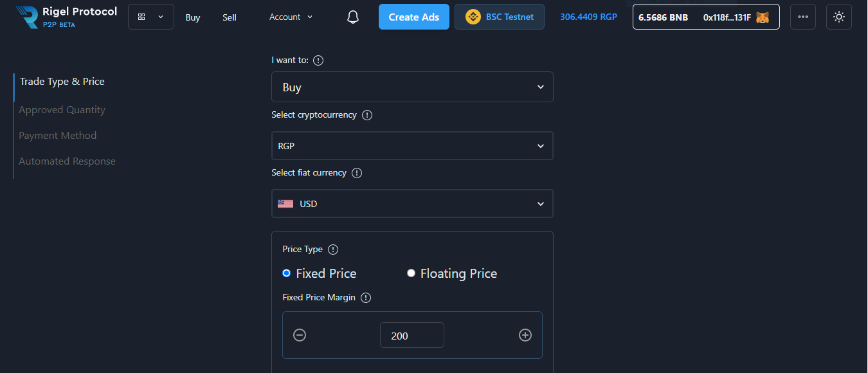Click info icon beside Select fiat currency
This screenshot has width=868, height=373.
[x=357, y=173]
